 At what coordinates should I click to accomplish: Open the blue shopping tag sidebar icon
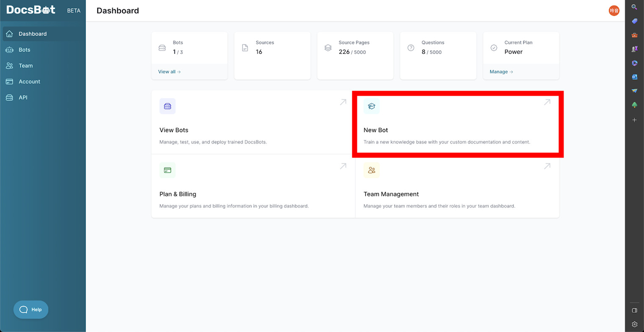(634, 21)
